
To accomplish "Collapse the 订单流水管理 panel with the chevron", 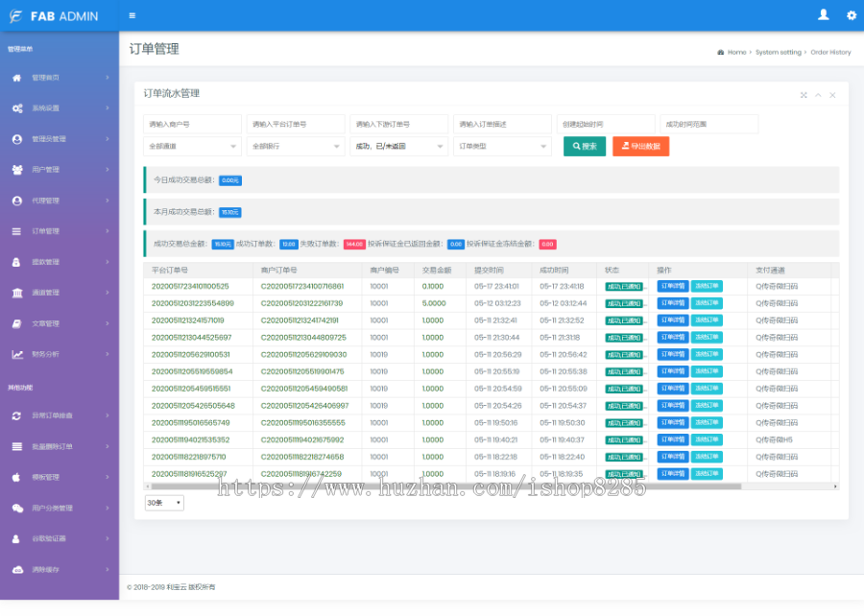I will pos(818,95).
